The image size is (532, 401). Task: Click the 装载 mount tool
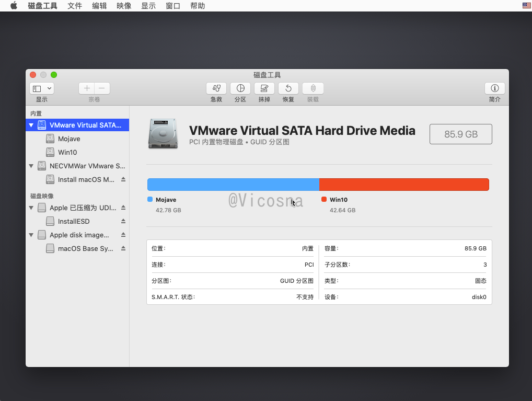313,88
